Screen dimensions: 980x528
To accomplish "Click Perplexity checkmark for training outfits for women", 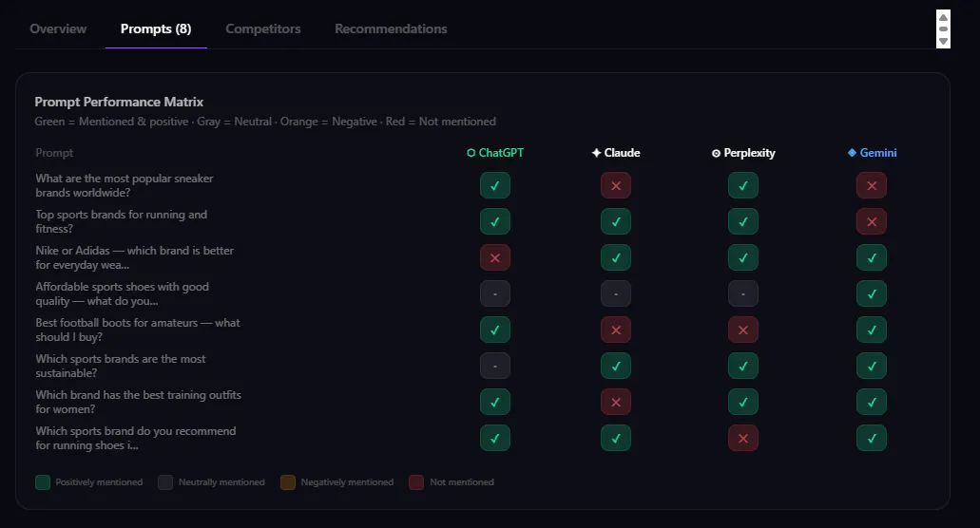I will 743,403.
